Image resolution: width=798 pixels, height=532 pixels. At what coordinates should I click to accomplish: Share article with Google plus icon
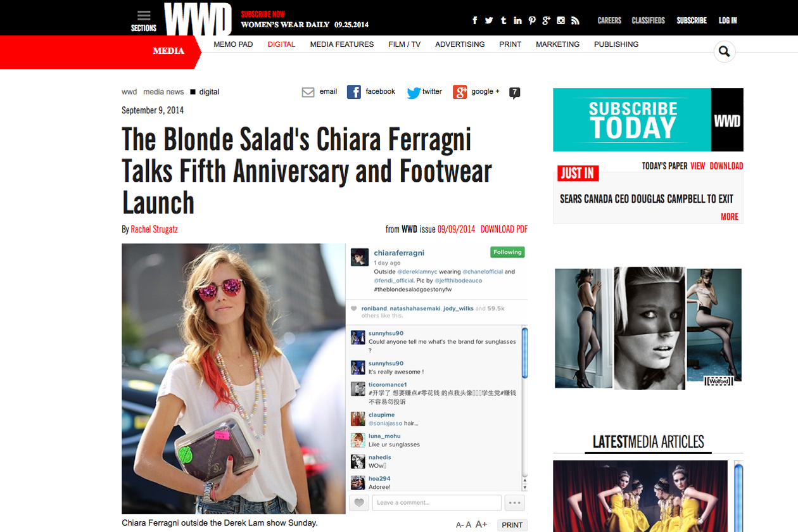pos(460,92)
